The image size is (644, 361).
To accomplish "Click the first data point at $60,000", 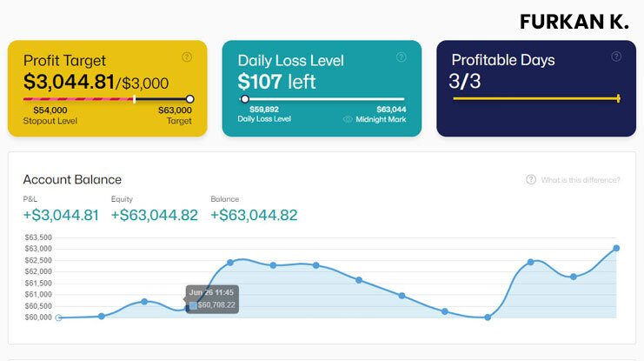I will pyautogui.click(x=59, y=318).
